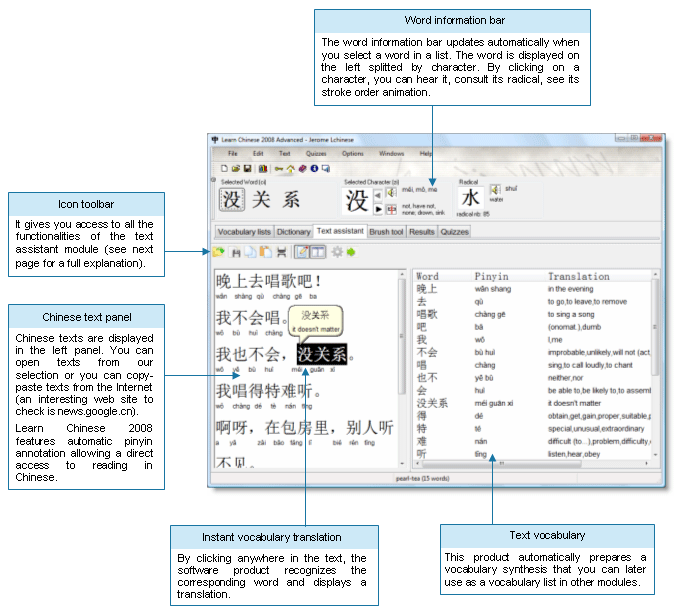The width and height of the screenshot is (680, 613).
Task: Toggle the split-panel view button
Action: click(x=317, y=252)
